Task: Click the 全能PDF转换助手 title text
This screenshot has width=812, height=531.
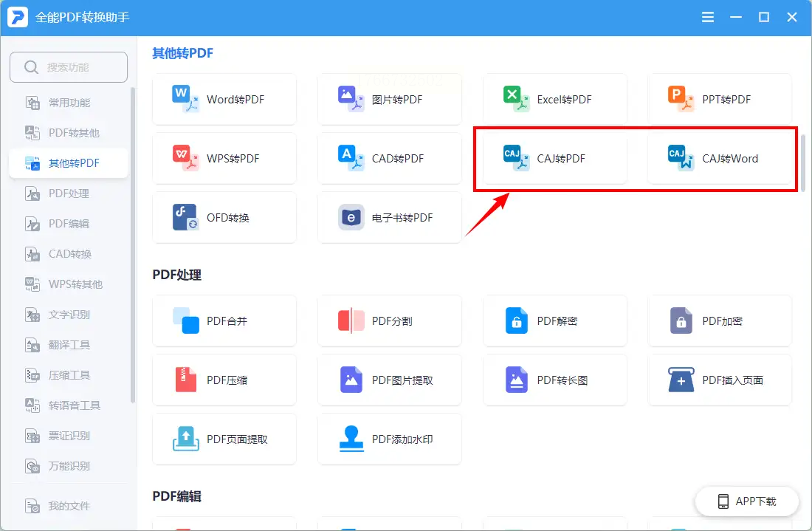Action: pos(83,17)
